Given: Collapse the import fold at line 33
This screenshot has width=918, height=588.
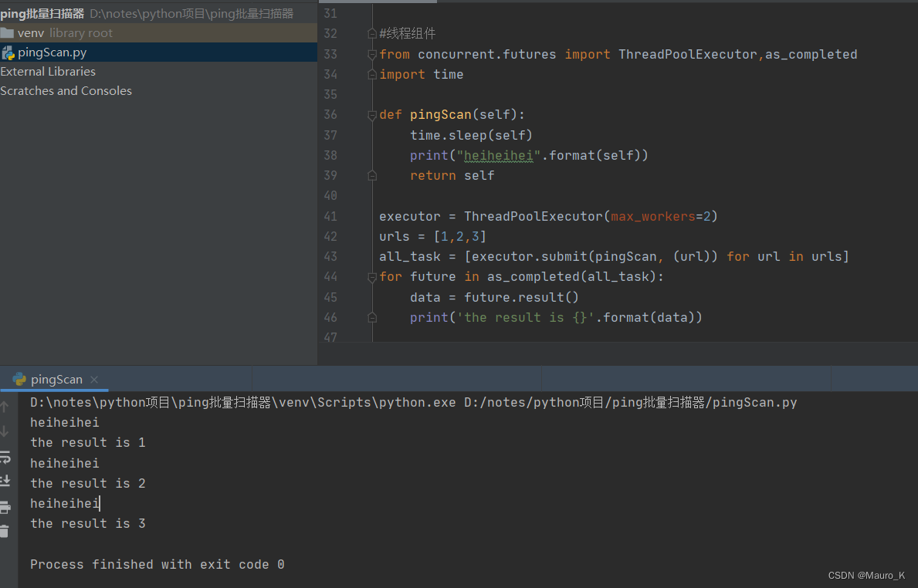Looking at the screenshot, I should tap(372, 55).
